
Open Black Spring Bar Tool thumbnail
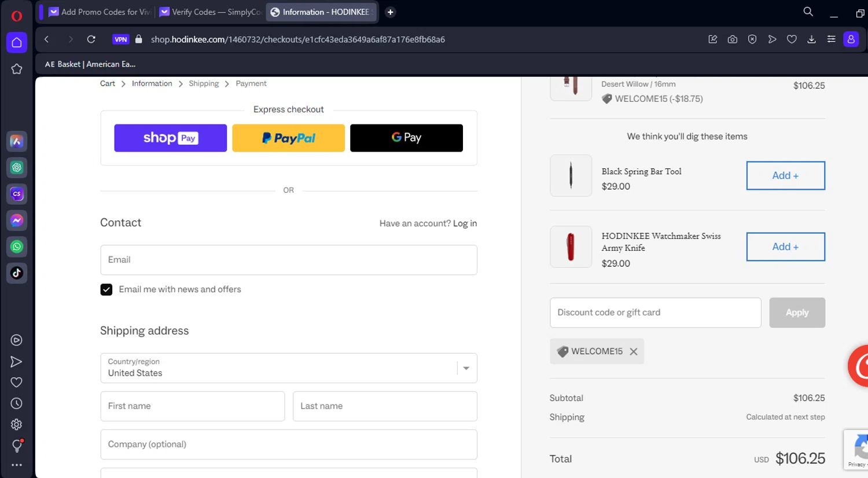[x=571, y=175]
